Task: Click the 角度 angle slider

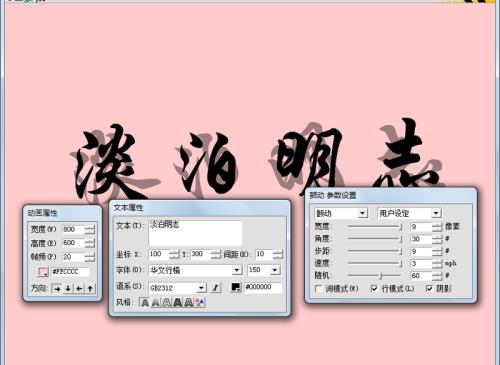Action: [x=375, y=239]
